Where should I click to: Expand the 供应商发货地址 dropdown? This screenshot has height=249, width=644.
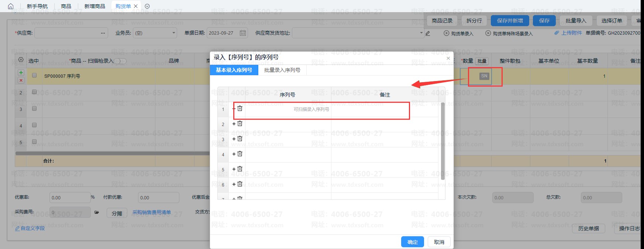[x=421, y=33]
